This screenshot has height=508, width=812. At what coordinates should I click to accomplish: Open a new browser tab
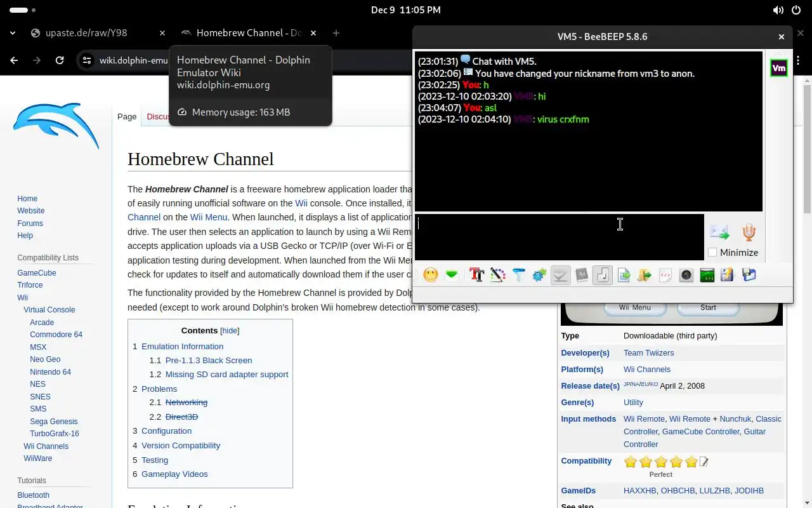[x=336, y=33]
